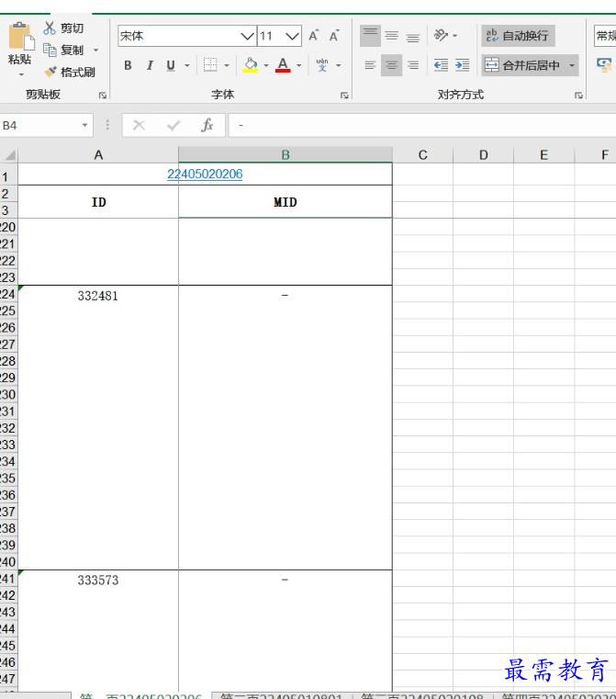The width and height of the screenshot is (616, 699).
Task: Select Bottom Align vertical alignment
Action: 413,36
